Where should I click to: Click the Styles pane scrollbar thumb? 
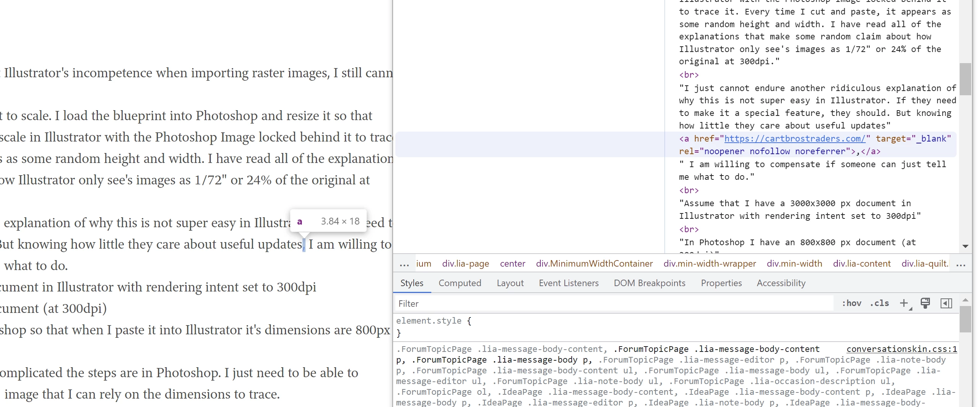(965, 319)
